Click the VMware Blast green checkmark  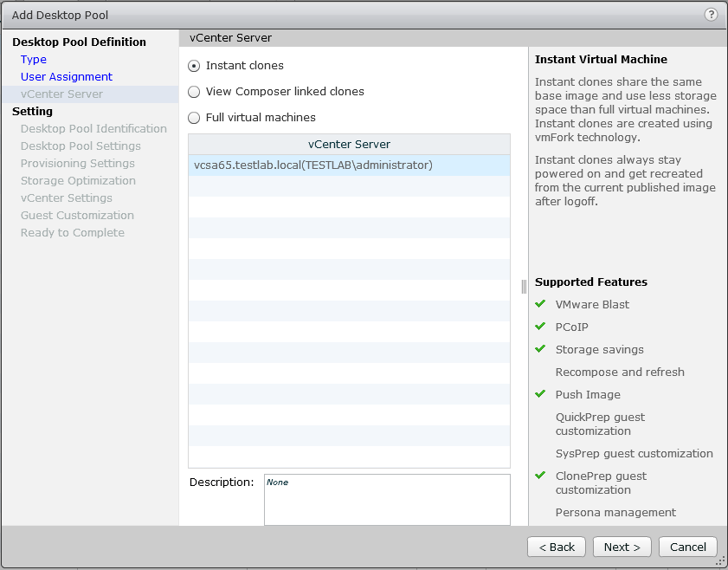[x=540, y=304]
